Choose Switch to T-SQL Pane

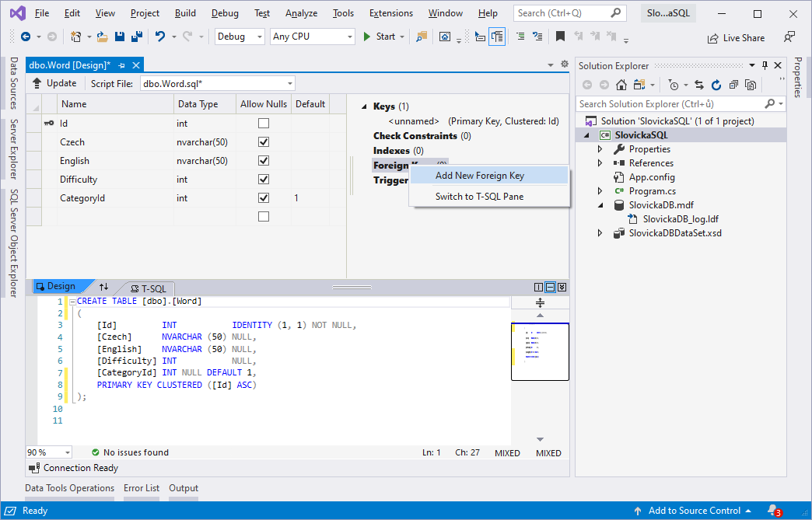(489, 197)
